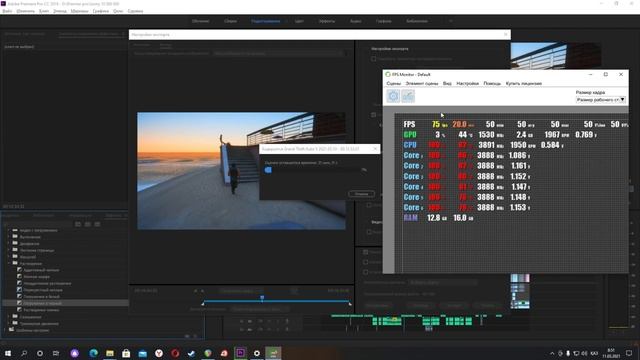Click the out-point marker on export timeline
Viewport: 640px width, 360px height.
coord(350,304)
